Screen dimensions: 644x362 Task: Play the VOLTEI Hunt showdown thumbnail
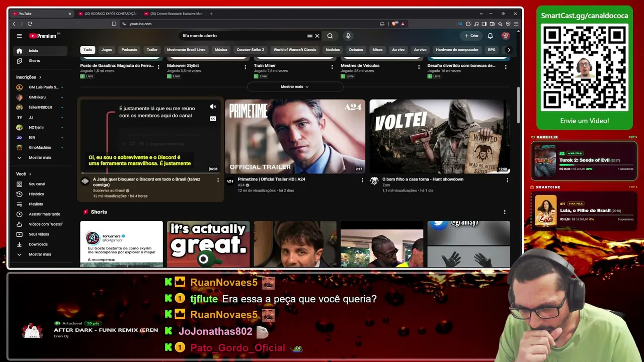click(440, 136)
